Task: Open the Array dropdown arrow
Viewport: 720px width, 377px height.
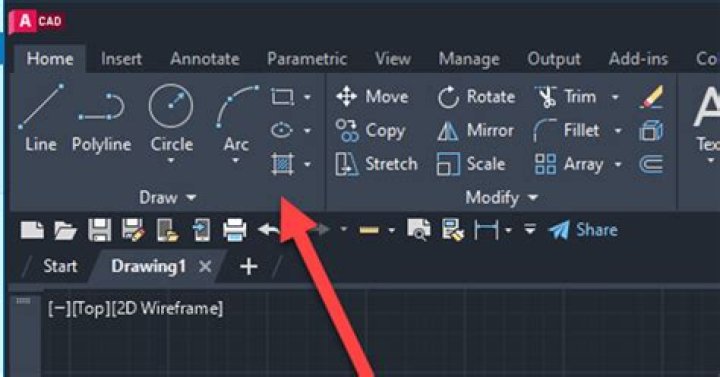Action: click(618, 164)
